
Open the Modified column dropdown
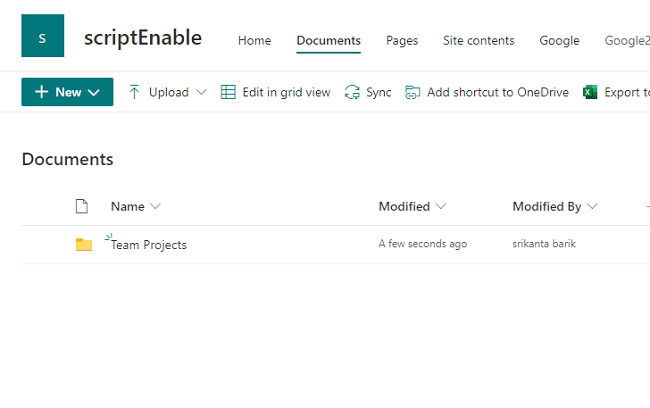(x=441, y=206)
